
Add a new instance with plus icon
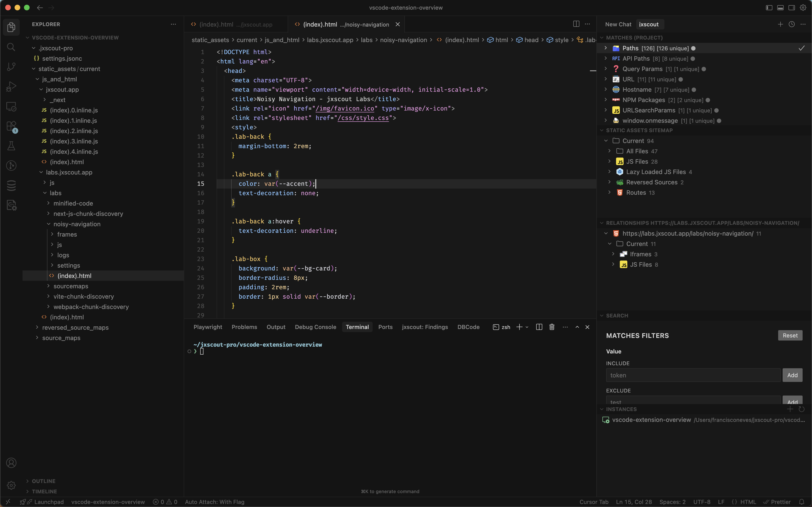point(790,409)
